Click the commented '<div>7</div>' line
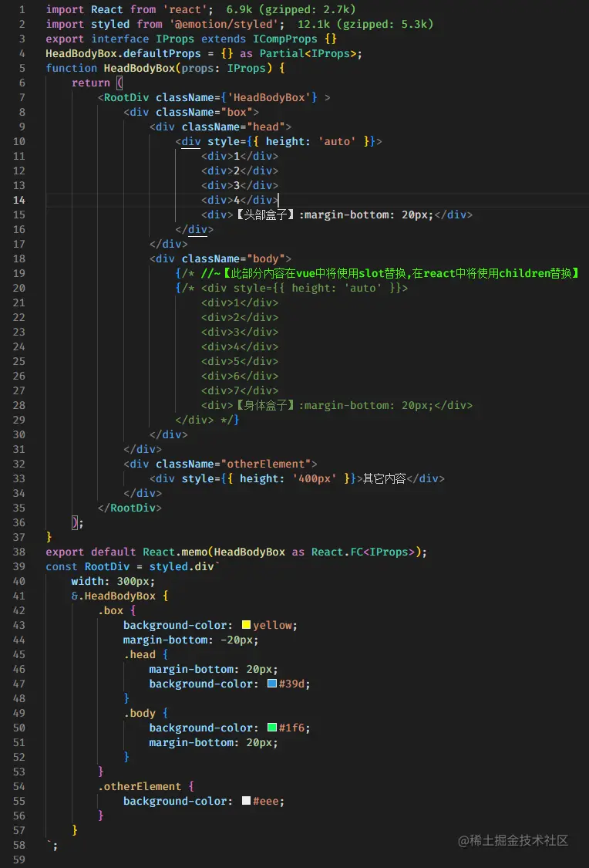The image size is (589, 868). click(x=240, y=391)
